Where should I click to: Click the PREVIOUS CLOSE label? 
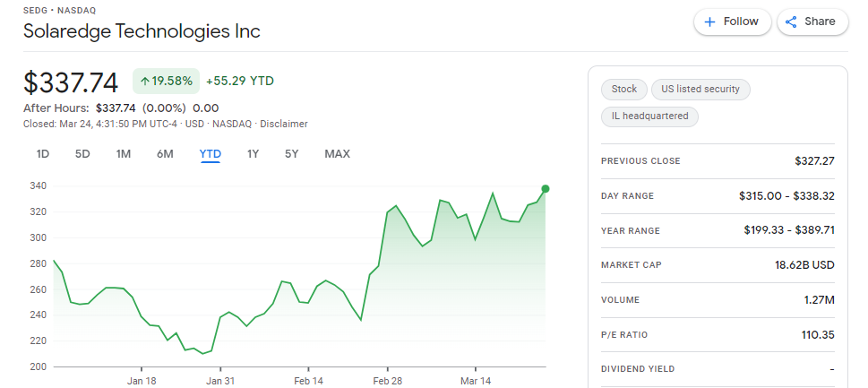(x=640, y=161)
